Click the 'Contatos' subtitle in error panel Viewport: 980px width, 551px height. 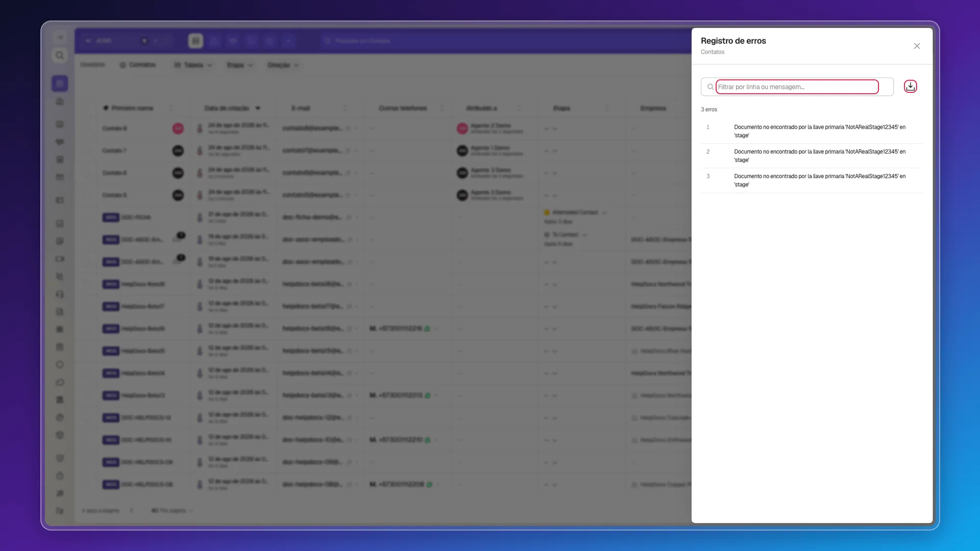[x=712, y=52]
